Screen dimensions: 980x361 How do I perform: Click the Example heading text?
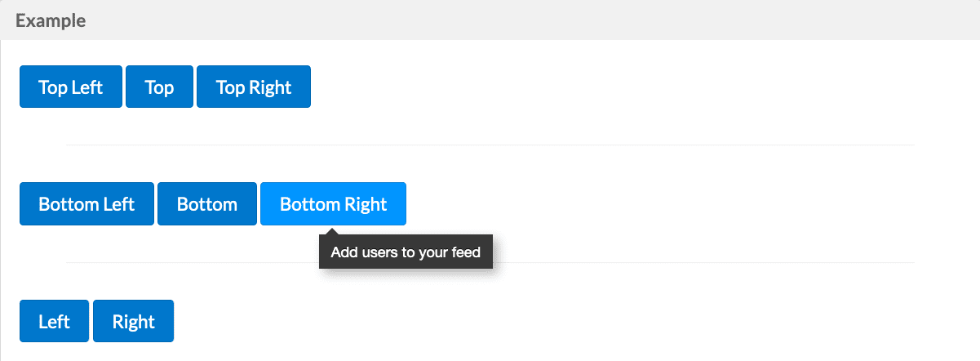click(x=51, y=20)
